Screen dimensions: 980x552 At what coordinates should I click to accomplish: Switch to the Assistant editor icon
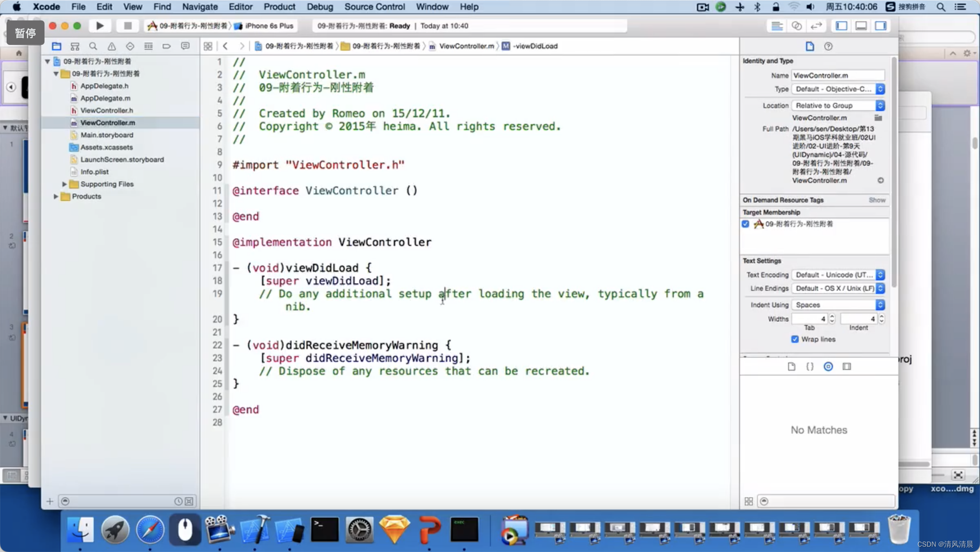pos(796,26)
